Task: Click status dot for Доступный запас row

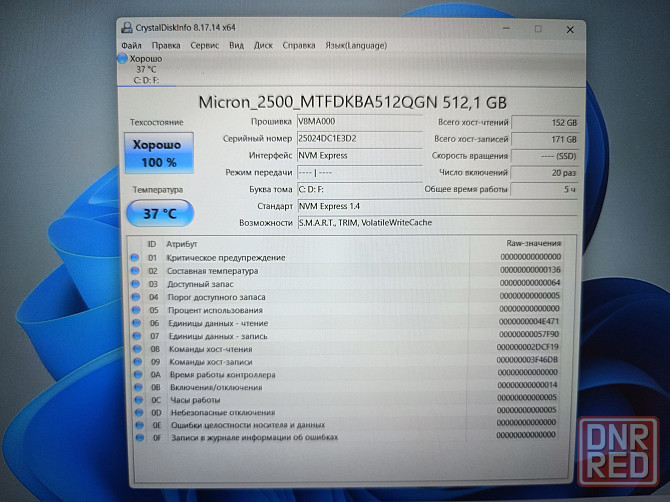Action: pos(135,284)
